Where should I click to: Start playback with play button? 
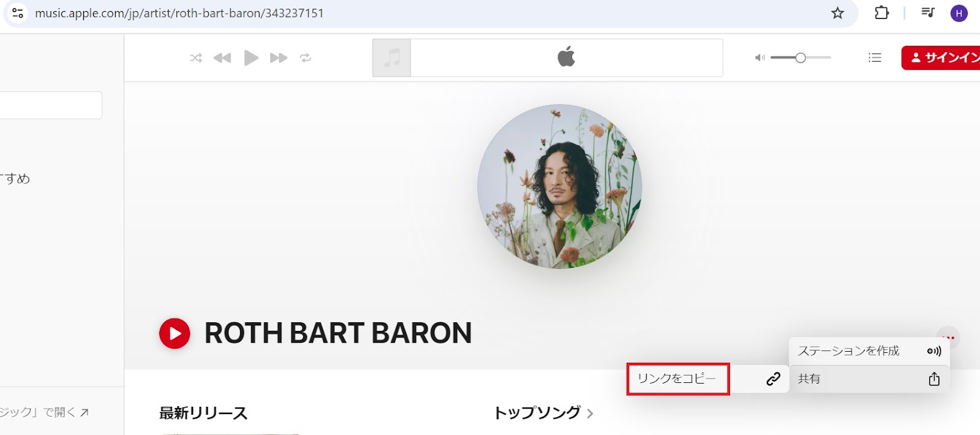[x=251, y=58]
